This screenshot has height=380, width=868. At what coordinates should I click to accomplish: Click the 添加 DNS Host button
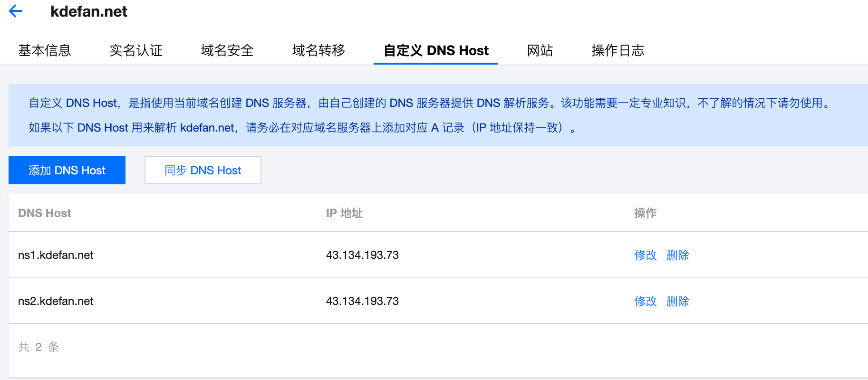pos(67,170)
